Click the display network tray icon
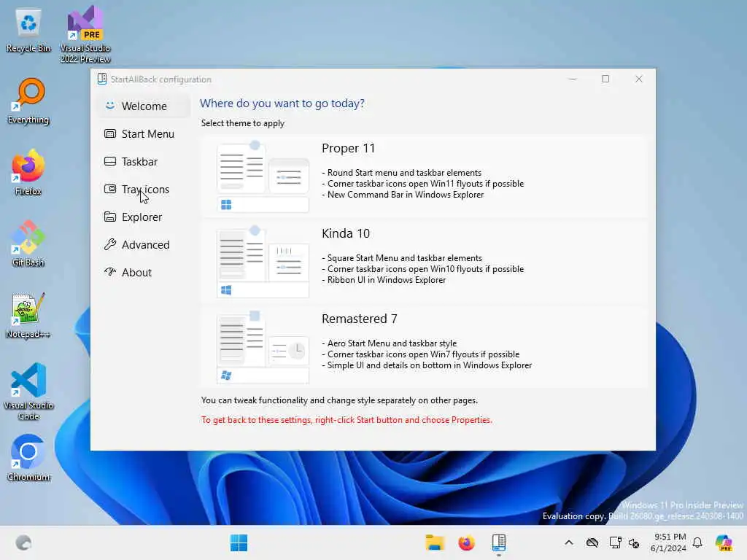747x560 pixels. [615, 542]
